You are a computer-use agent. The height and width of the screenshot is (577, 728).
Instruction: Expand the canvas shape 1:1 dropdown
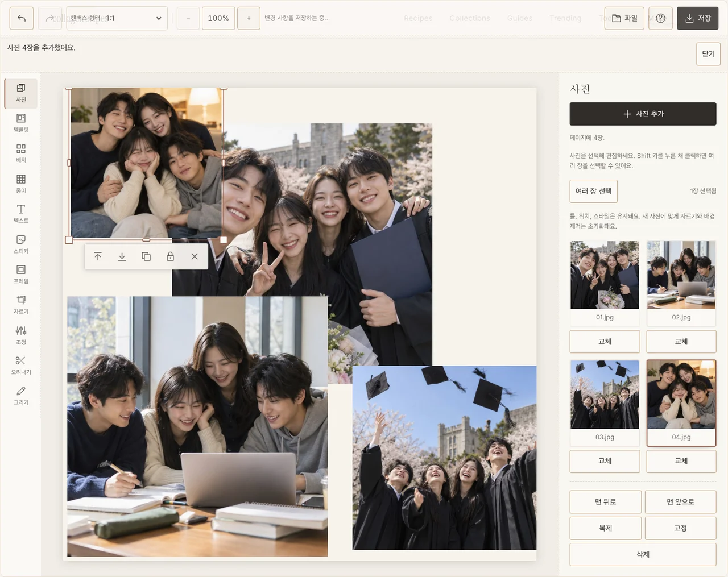coord(117,18)
